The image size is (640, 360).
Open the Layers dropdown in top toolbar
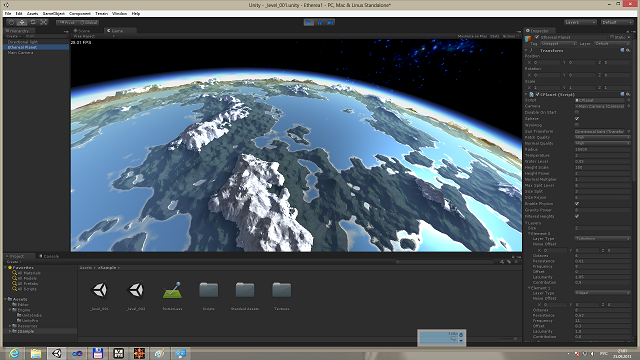point(580,22)
